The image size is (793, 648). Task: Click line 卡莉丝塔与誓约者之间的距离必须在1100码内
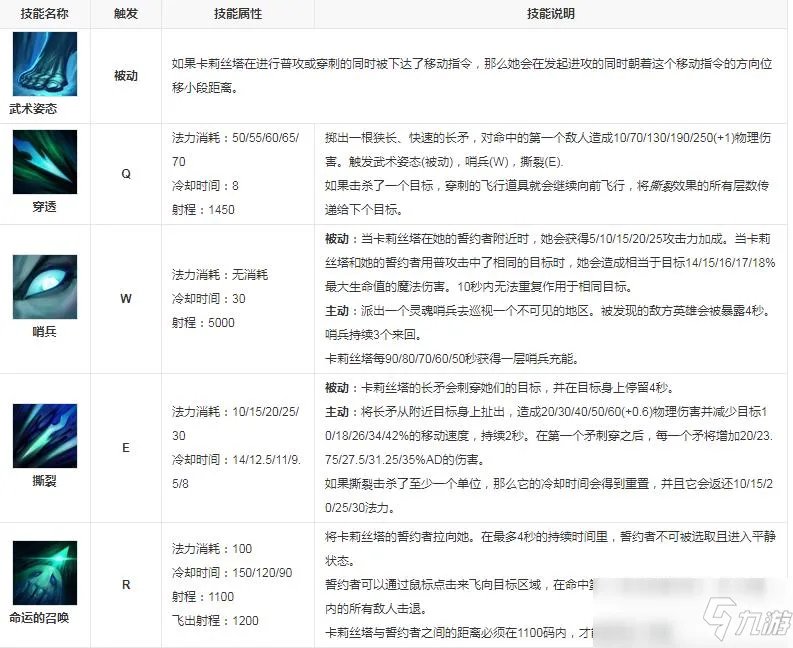[x=460, y=632]
